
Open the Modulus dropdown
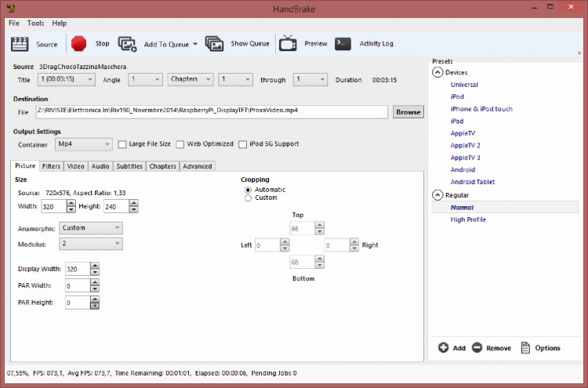[91, 244]
